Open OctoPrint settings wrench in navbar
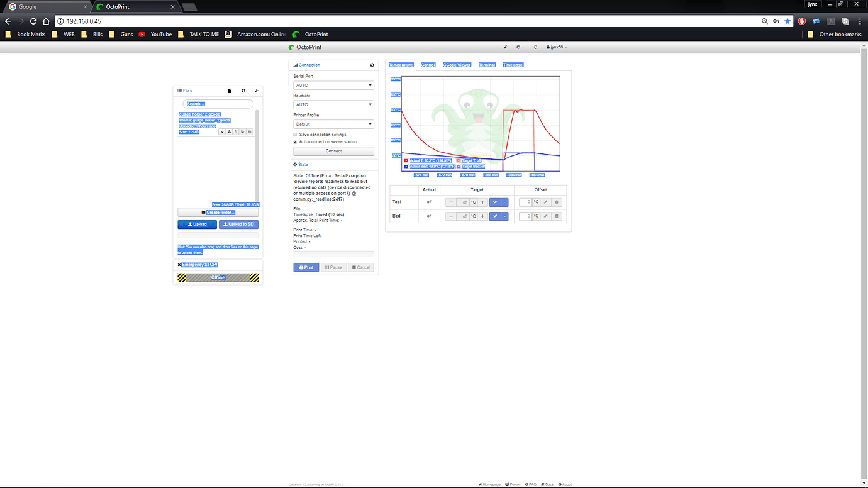This screenshot has height=488, width=868. [x=506, y=47]
